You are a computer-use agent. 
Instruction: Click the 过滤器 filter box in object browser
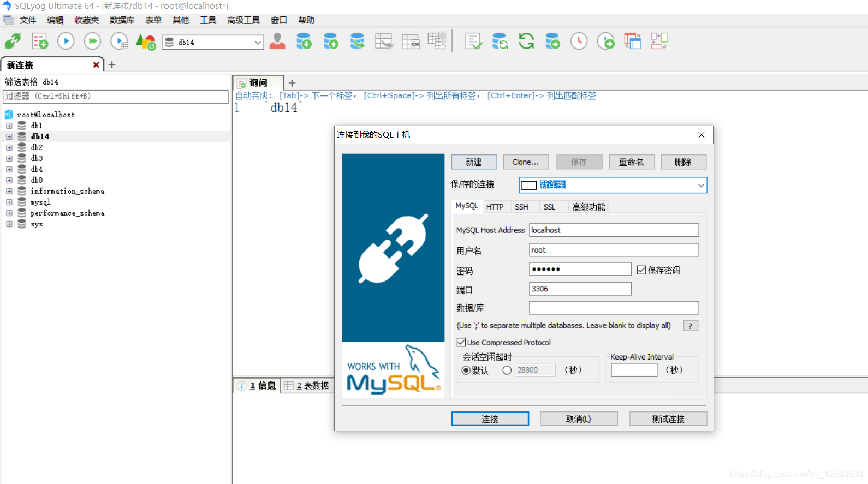[116, 97]
